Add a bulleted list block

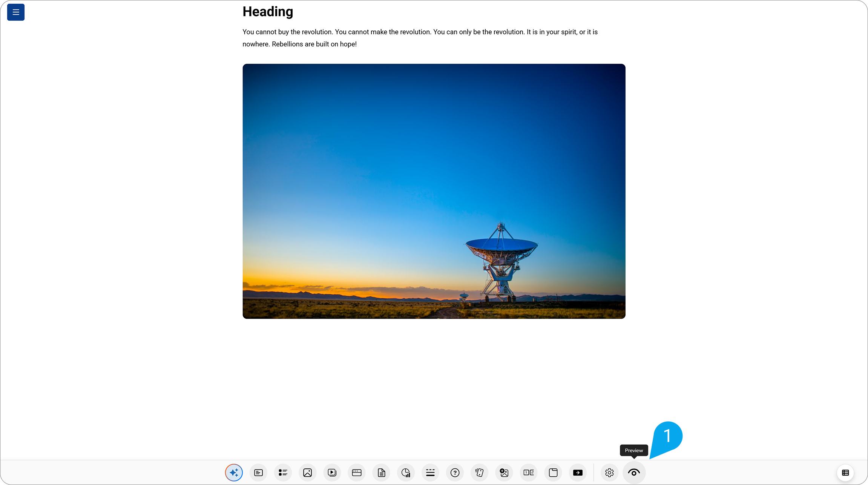pyautogui.click(x=283, y=473)
